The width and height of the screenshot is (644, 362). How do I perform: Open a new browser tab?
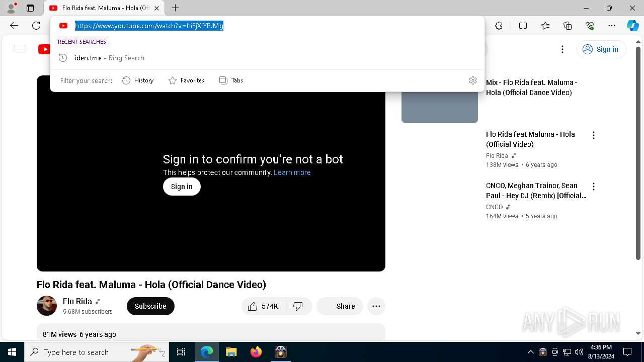(175, 8)
